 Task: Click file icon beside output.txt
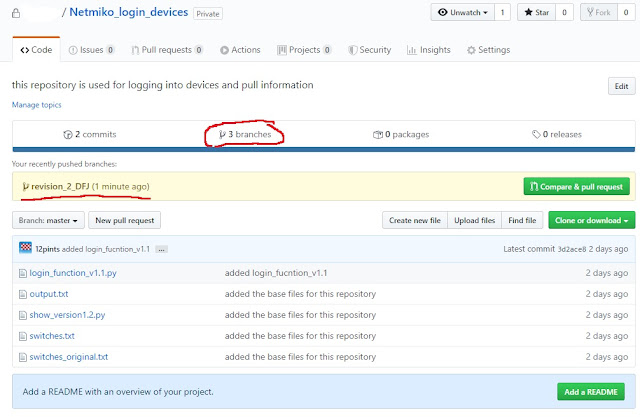23,294
